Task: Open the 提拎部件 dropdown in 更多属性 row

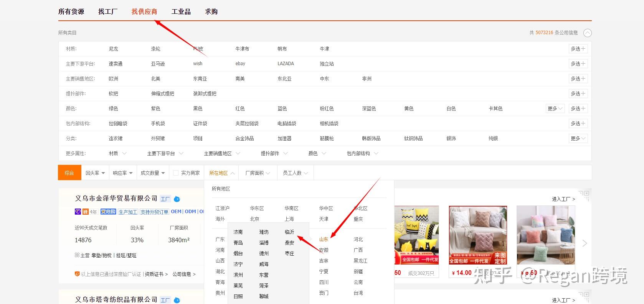Action: pos(274,153)
